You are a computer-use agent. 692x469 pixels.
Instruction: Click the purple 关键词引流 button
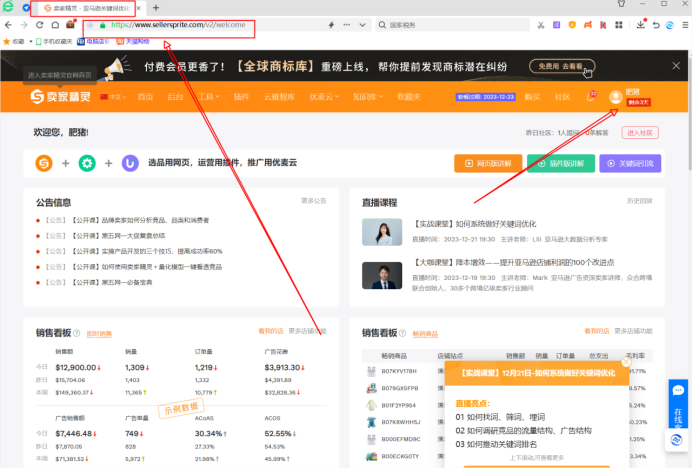[630, 163]
